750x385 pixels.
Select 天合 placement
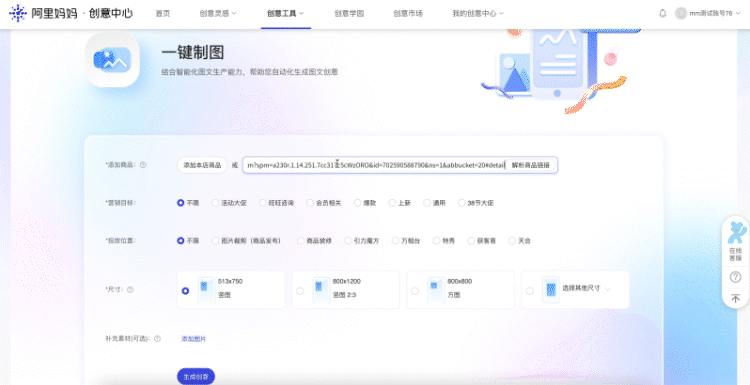[x=512, y=241]
